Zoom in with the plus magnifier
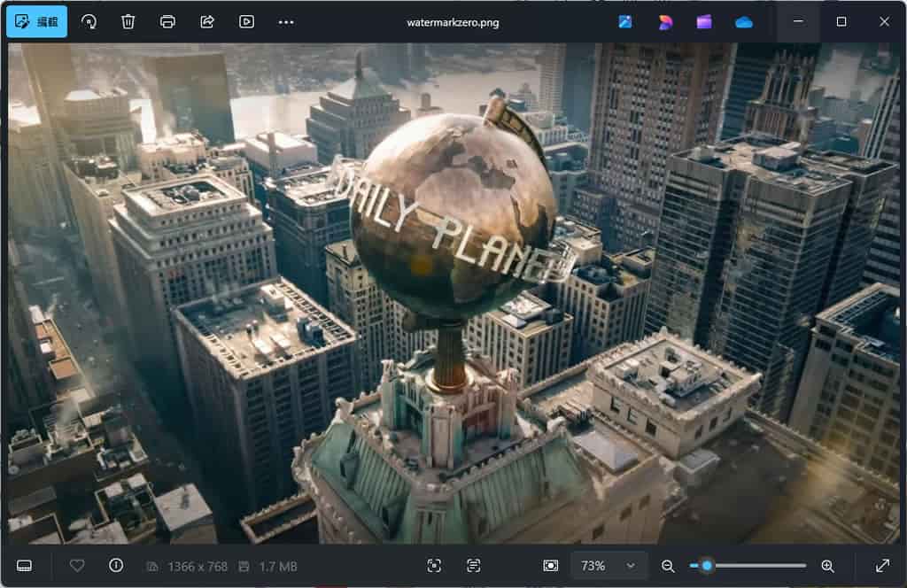The width and height of the screenshot is (907, 588). point(828,566)
